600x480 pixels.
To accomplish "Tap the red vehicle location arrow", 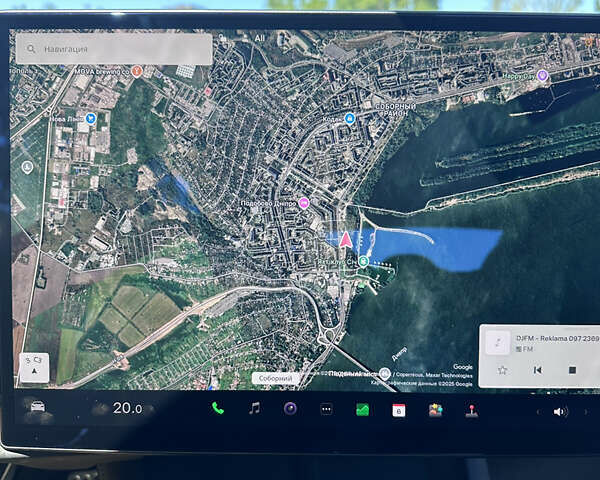I will click(346, 239).
